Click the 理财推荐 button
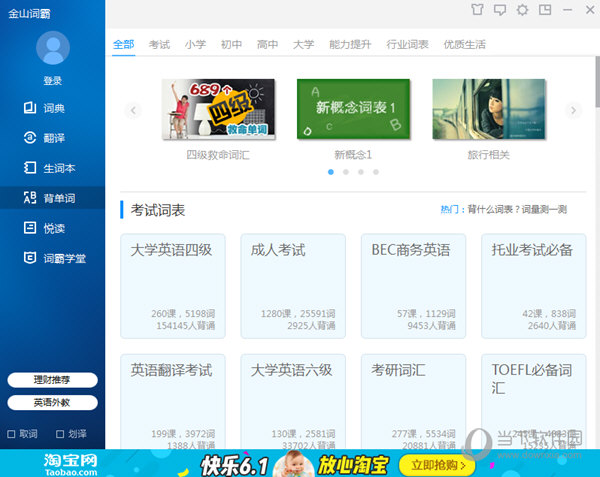The image size is (600, 477). 52,380
